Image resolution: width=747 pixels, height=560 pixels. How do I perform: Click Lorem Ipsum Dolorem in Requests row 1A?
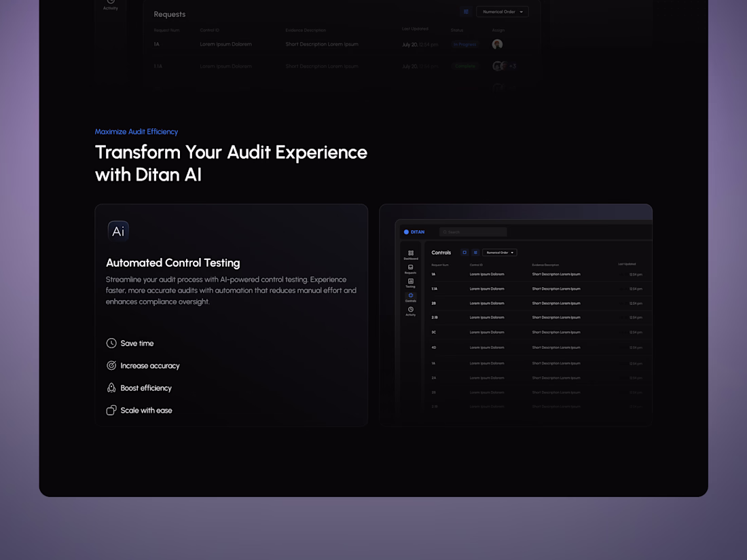click(226, 44)
